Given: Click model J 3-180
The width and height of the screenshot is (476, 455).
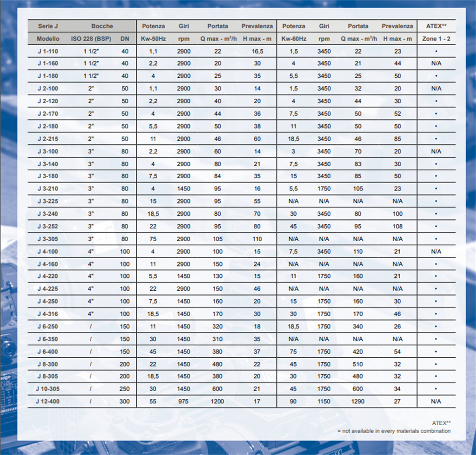Looking at the screenshot, I should 48,176.
